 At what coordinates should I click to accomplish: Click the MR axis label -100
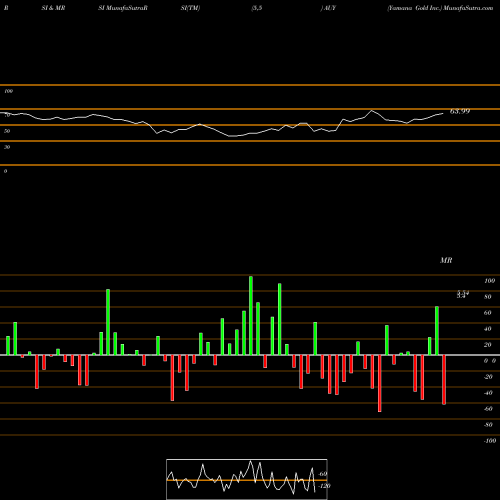pyautogui.click(x=490, y=441)
